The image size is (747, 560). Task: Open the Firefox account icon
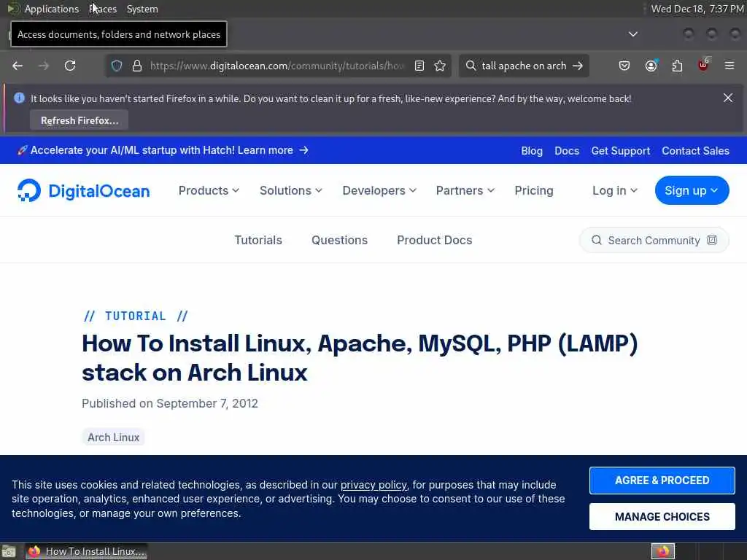coord(651,66)
